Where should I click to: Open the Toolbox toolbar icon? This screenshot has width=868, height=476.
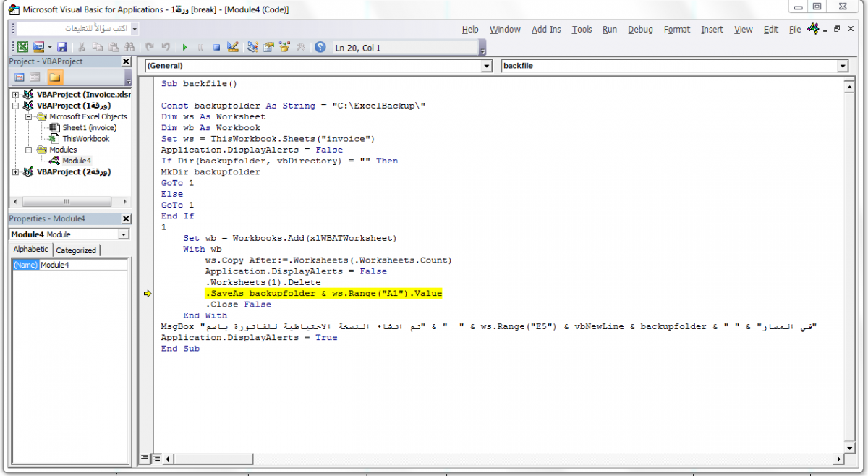(300, 47)
